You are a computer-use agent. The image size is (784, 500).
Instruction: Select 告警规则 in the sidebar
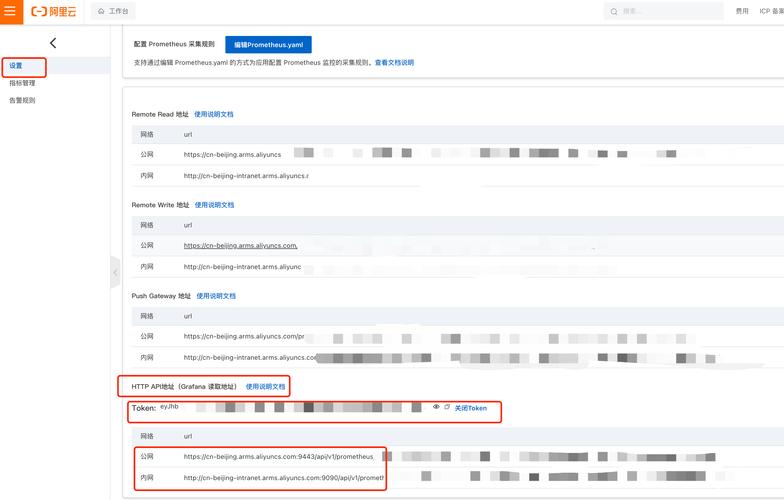(x=22, y=100)
